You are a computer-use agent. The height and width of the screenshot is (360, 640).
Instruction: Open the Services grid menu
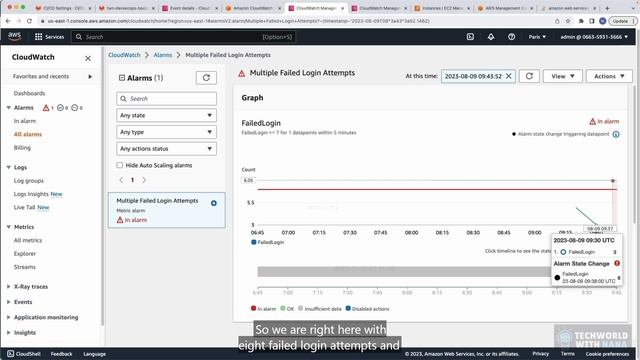(x=49, y=37)
